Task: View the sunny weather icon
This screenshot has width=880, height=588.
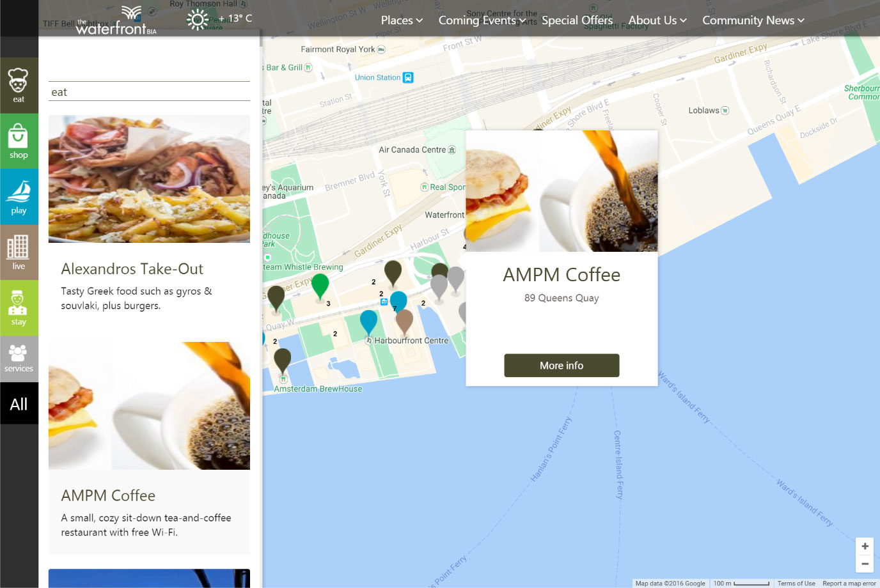Action: coord(197,20)
